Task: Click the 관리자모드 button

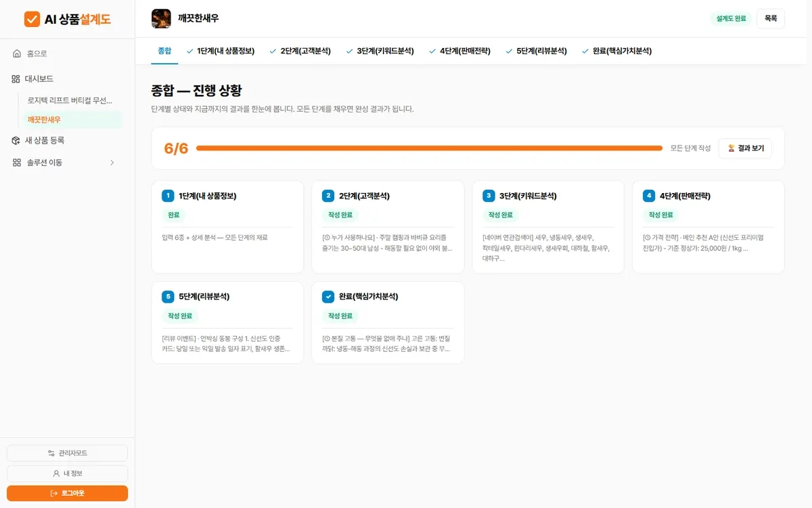Action: (x=67, y=453)
